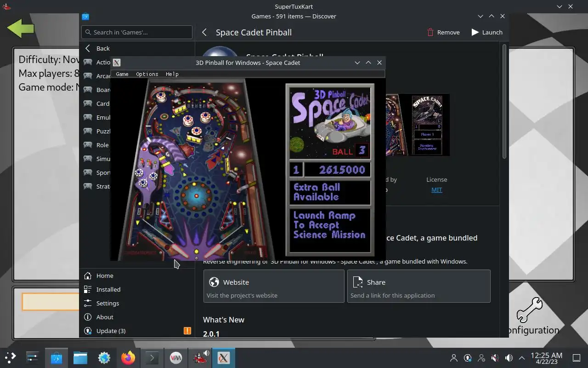Click the Home icon in sidebar

[88, 276]
